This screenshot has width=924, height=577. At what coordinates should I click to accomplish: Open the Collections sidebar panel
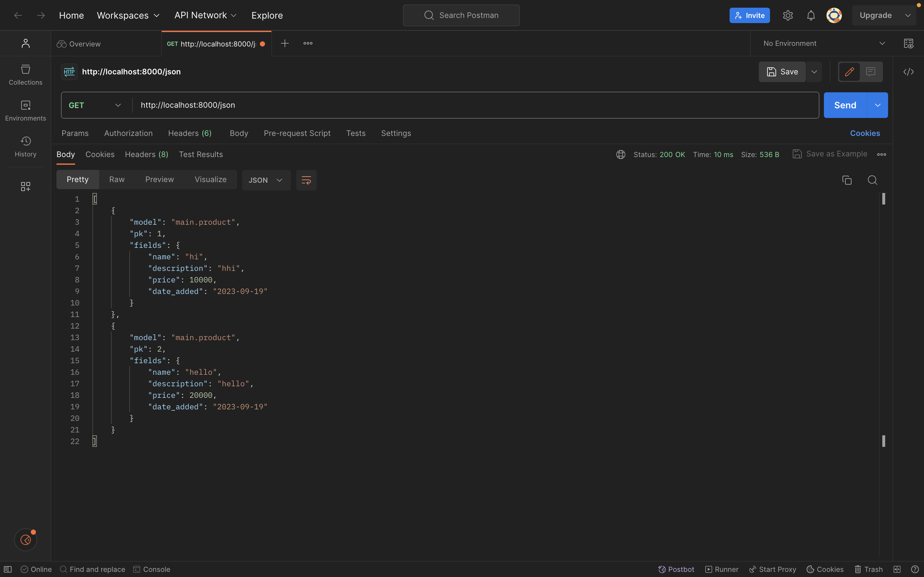[25, 74]
